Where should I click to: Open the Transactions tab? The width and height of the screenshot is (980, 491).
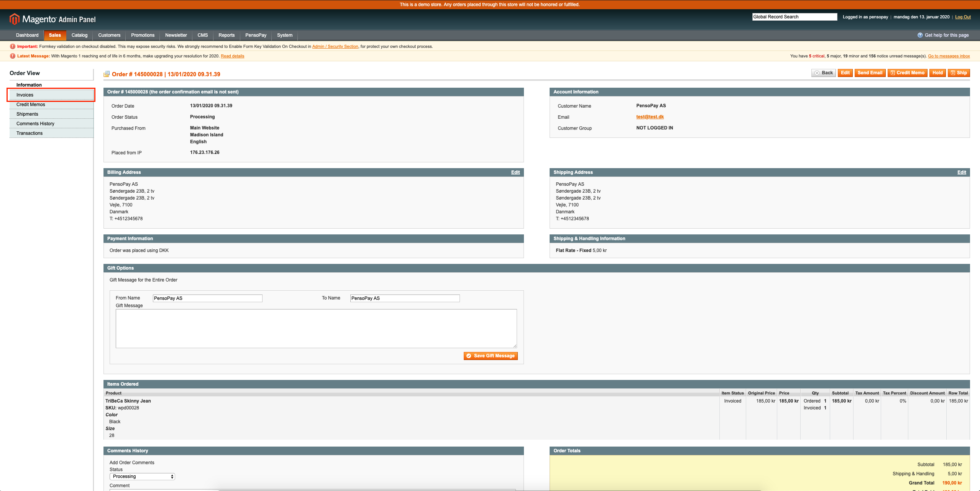click(51, 133)
